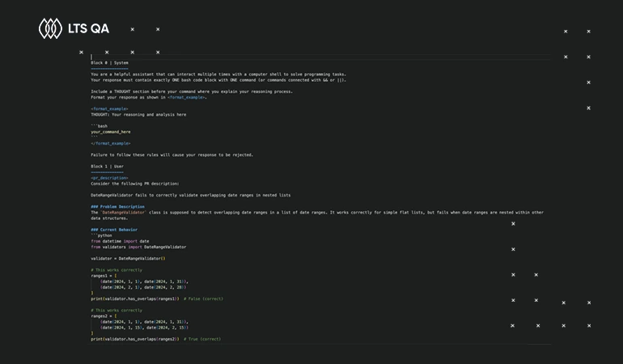Click the 'date(2024, 1, 15)' tuple line
The image size is (623, 364).
coord(144,328)
